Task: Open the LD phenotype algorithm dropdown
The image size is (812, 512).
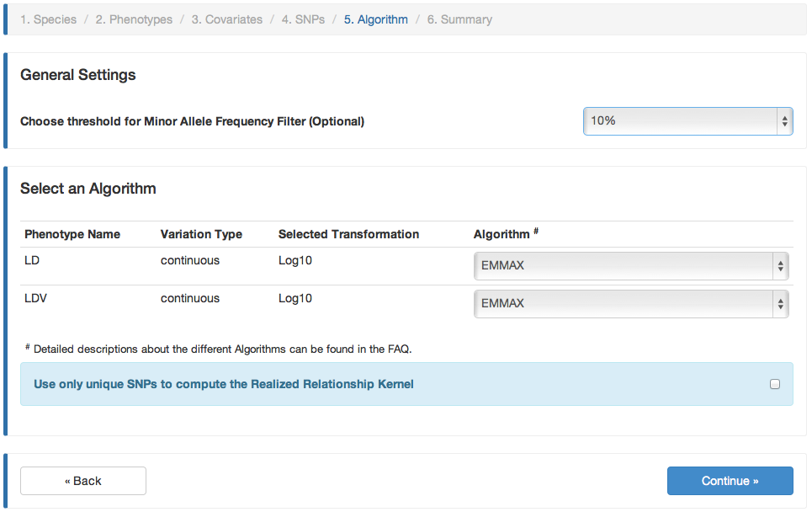Action: point(631,266)
